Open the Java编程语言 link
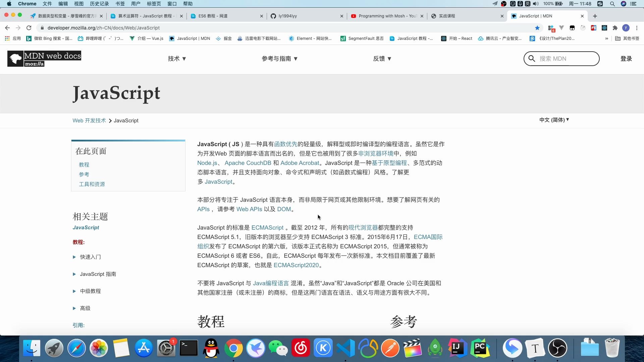This screenshot has height=362, width=644. 271,284
